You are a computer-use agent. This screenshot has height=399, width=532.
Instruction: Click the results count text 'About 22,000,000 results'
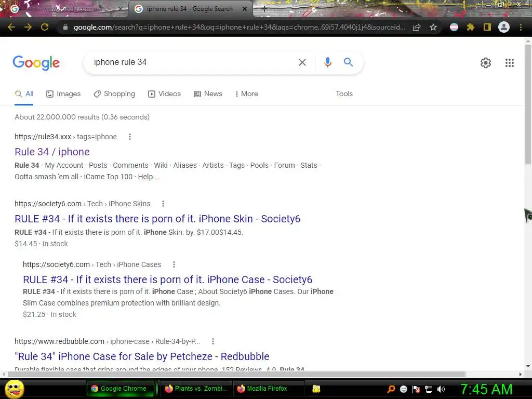(x=57, y=117)
